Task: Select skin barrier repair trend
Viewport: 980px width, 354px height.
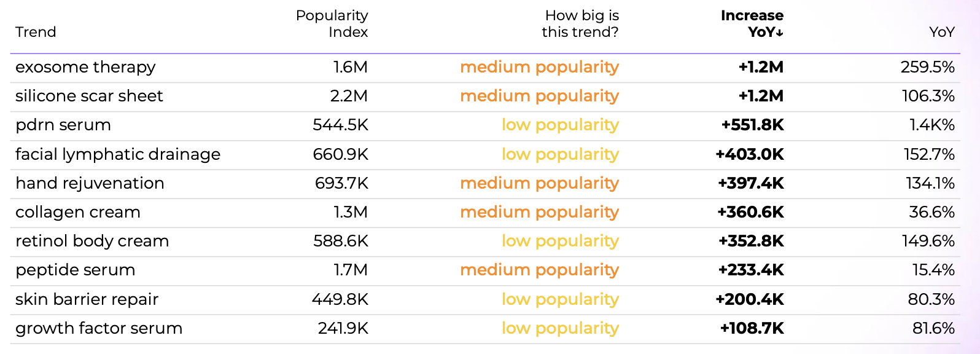Action: pyautogui.click(x=87, y=299)
